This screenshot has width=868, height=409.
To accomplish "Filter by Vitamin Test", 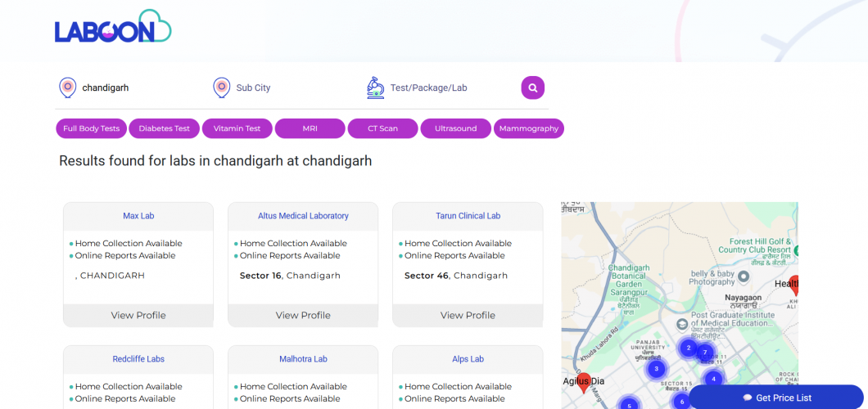I will click(237, 128).
